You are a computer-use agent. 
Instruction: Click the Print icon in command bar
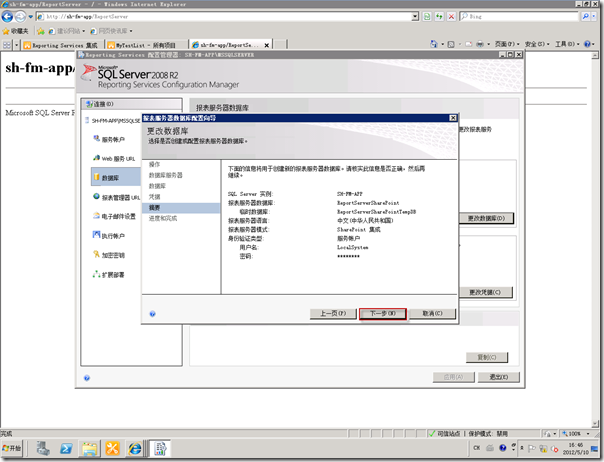tap(480, 44)
